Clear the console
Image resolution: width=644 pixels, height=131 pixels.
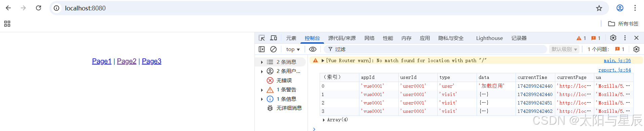[x=273, y=49]
